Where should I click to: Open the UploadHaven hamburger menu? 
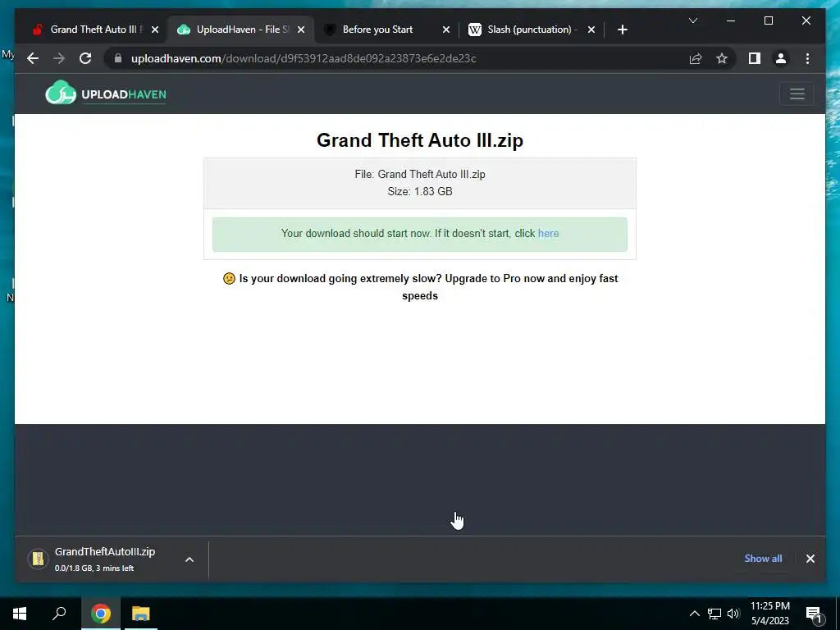(797, 94)
